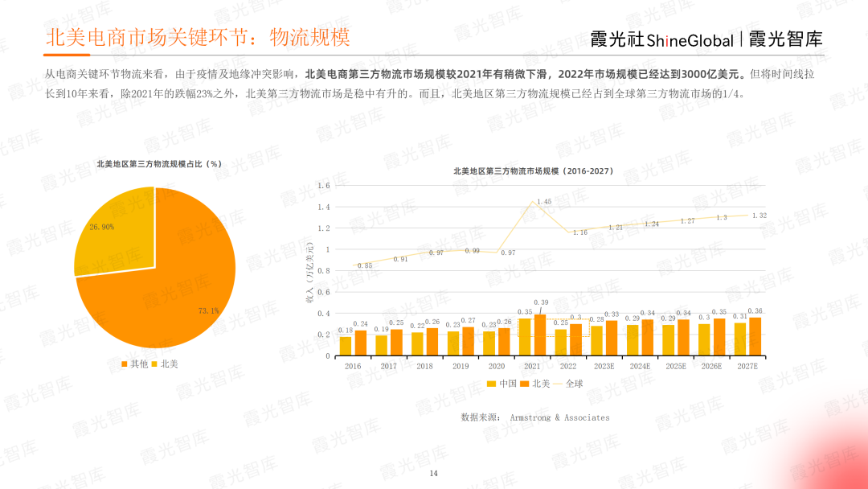Open the chart title 北美地区第三方物流市场规模（2016-2027）
The image size is (868, 489).
pos(532,171)
